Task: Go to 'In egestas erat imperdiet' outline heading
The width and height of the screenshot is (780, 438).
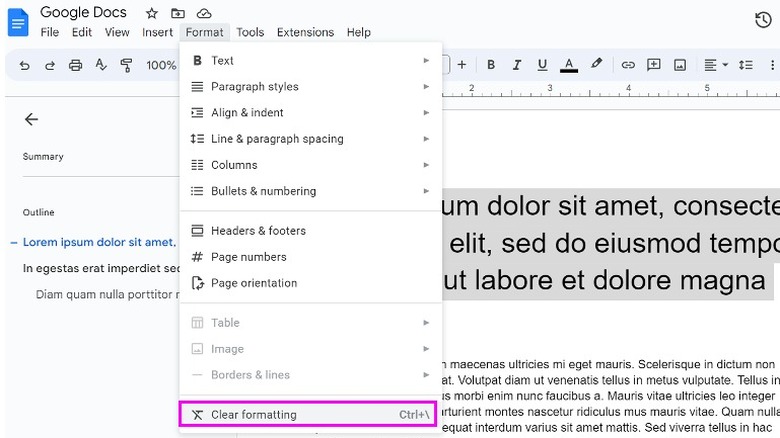Action: pyautogui.click(x=101, y=268)
